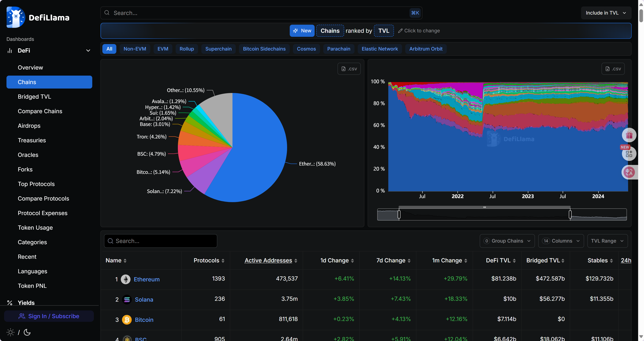This screenshot has width=644, height=341.
Task: Open the Solana chain link
Action: pyautogui.click(x=144, y=300)
